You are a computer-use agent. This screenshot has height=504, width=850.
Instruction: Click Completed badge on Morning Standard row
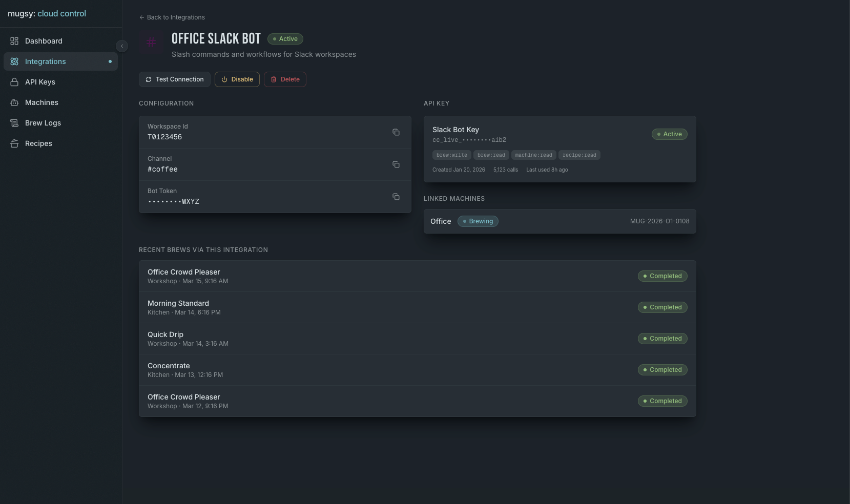pyautogui.click(x=662, y=307)
